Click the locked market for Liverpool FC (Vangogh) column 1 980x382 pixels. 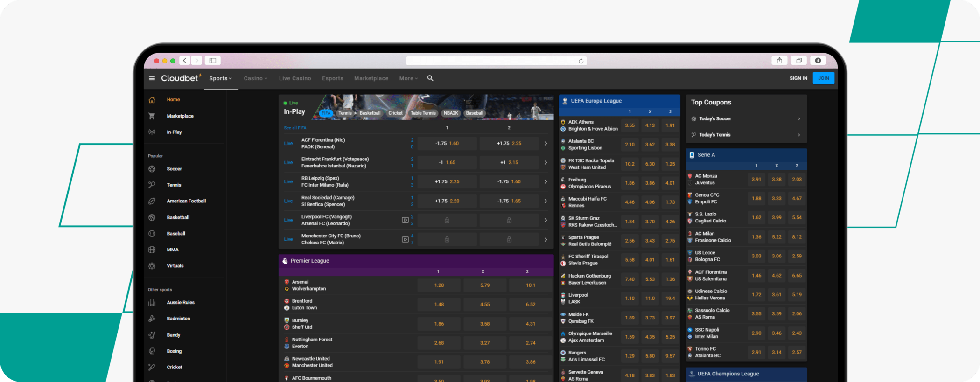click(447, 220)
